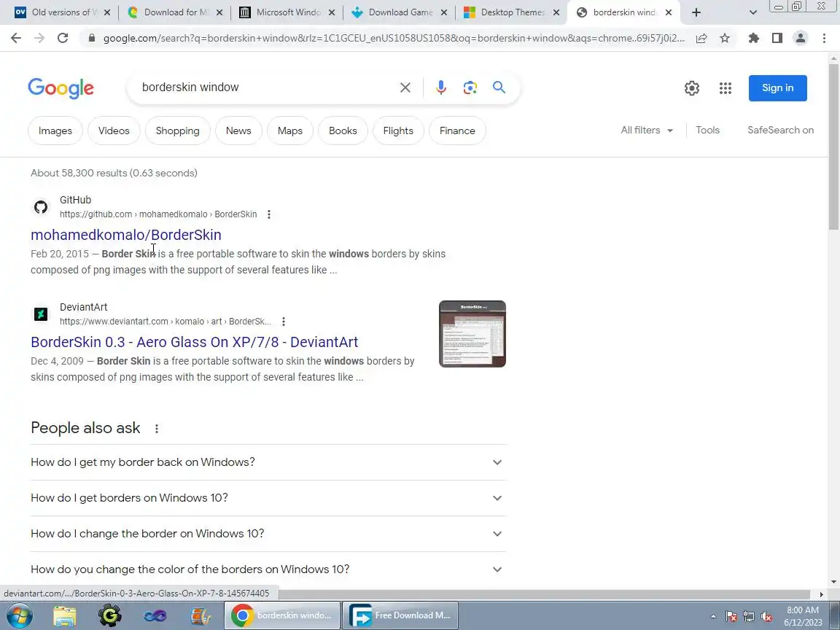Screen dimensions: 840x630
Task: Filter results by News
Action: point(238,131)
